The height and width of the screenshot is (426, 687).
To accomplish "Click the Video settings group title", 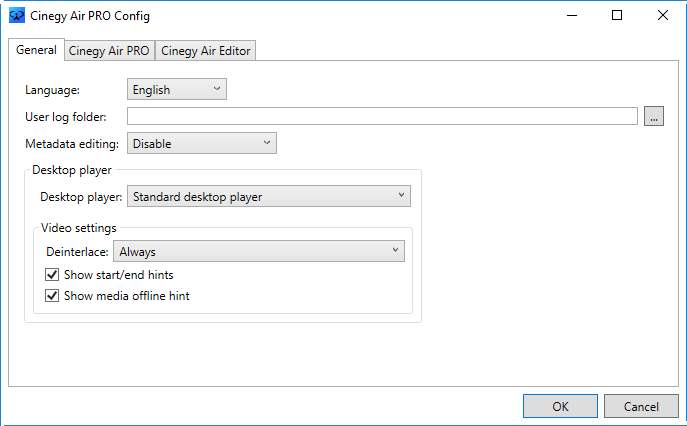I will tap(79, 228).
